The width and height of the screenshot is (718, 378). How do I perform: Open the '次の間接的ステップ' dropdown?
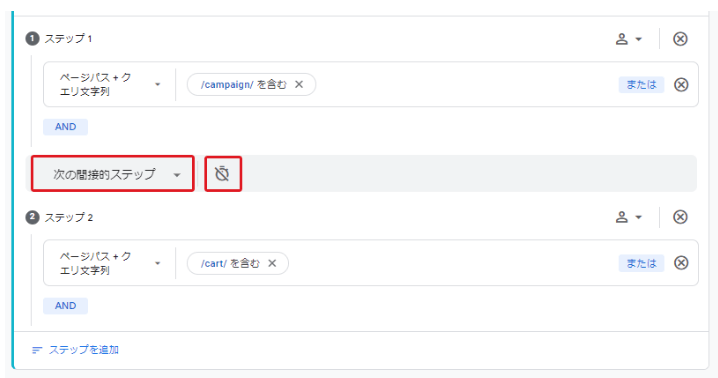[x=113, y=174]
